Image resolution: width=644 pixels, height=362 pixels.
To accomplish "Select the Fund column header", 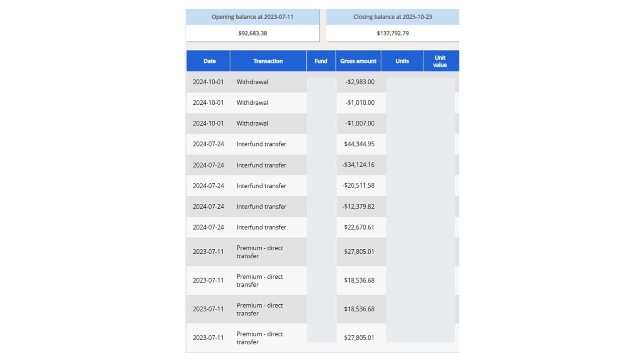I will 321,61.
